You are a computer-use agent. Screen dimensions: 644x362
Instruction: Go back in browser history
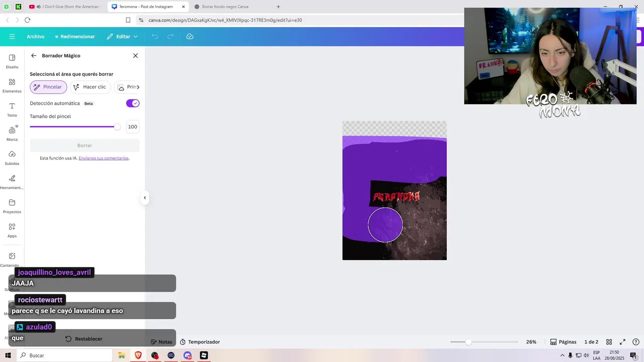(7, 20)
